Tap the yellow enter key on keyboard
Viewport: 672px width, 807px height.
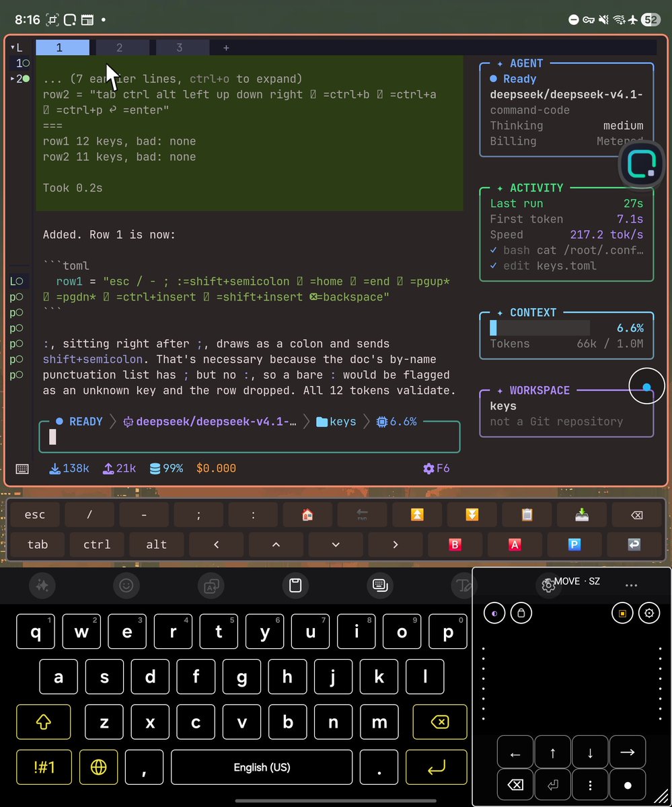tap(437, 767)
